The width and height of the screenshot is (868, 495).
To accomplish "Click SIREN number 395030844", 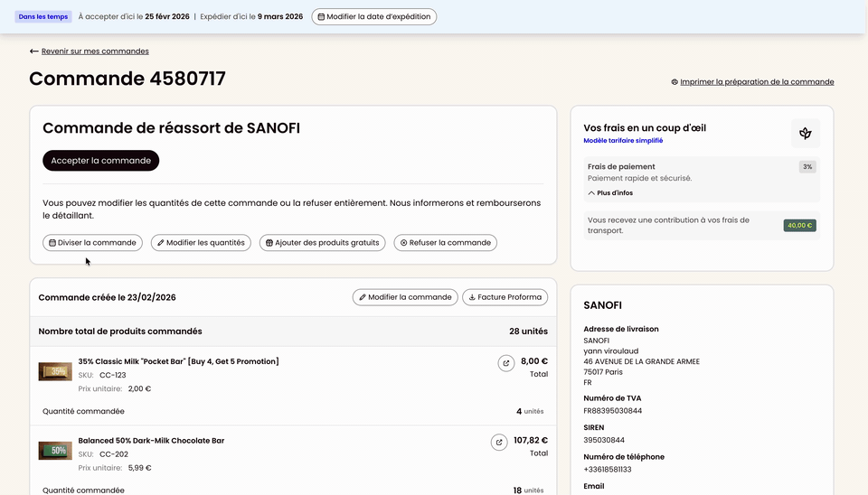I will (x=604, y=440).
